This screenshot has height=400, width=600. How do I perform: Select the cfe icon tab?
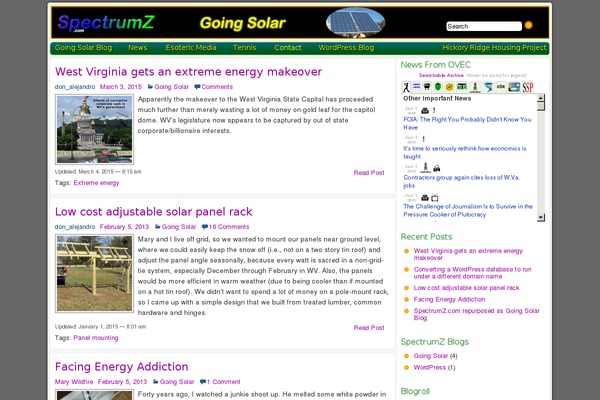501,87
